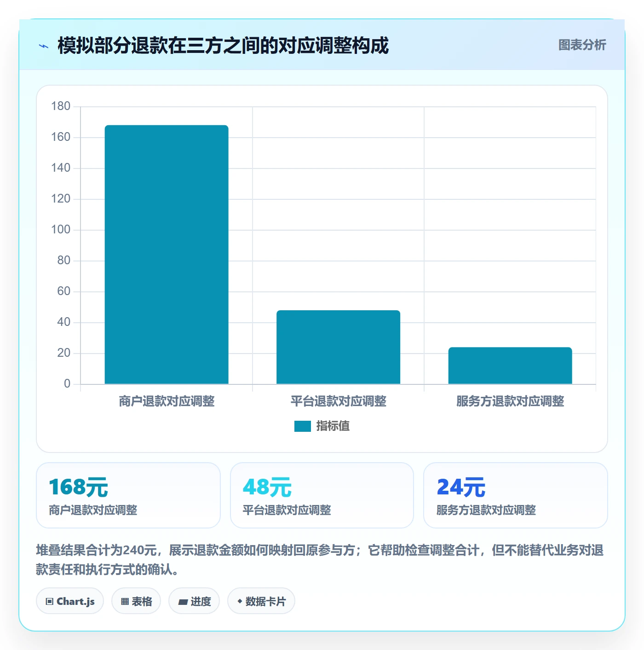Click the x-axis label 平台退款对应调整
Screen dimensions: 644x650
(x=338, y=401)
